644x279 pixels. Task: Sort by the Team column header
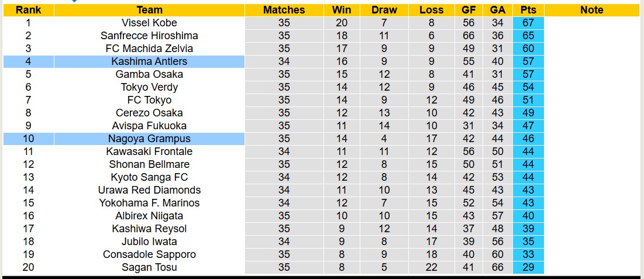149,10
